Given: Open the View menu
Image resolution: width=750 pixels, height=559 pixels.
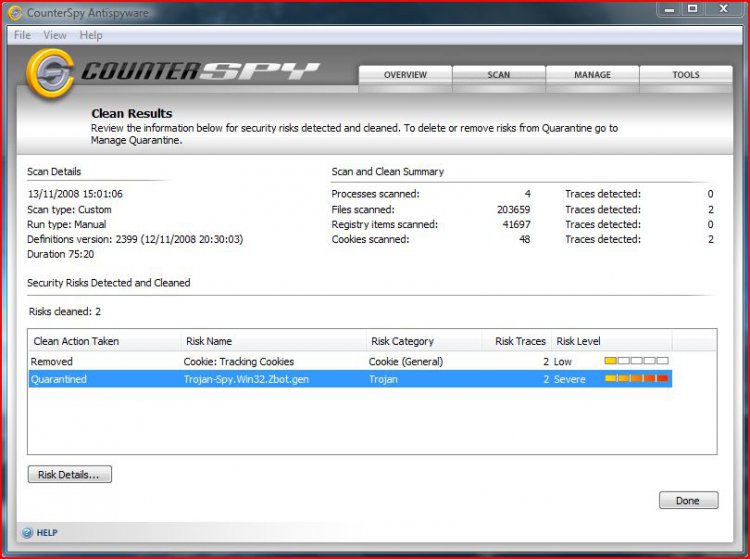Looking at the screenshot, I should click(x=55, y=35).
